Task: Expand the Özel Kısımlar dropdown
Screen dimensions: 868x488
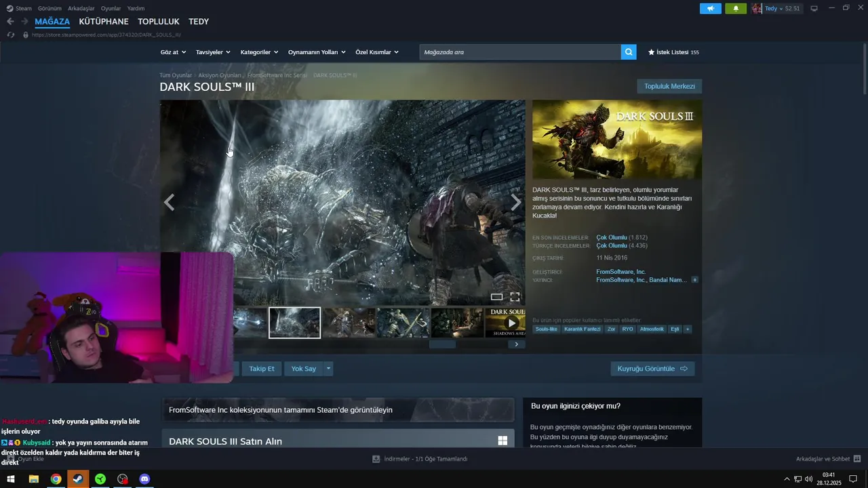Action: point(377,52)
